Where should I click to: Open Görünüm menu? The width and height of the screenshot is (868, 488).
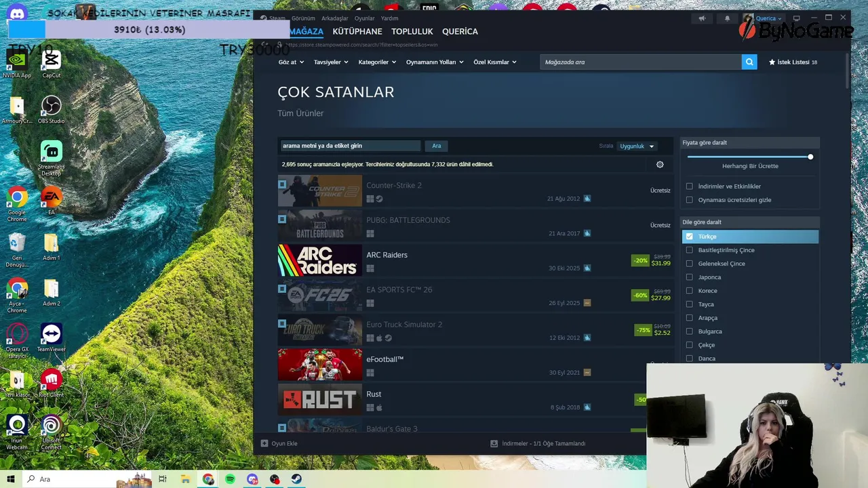pos(303,18)
